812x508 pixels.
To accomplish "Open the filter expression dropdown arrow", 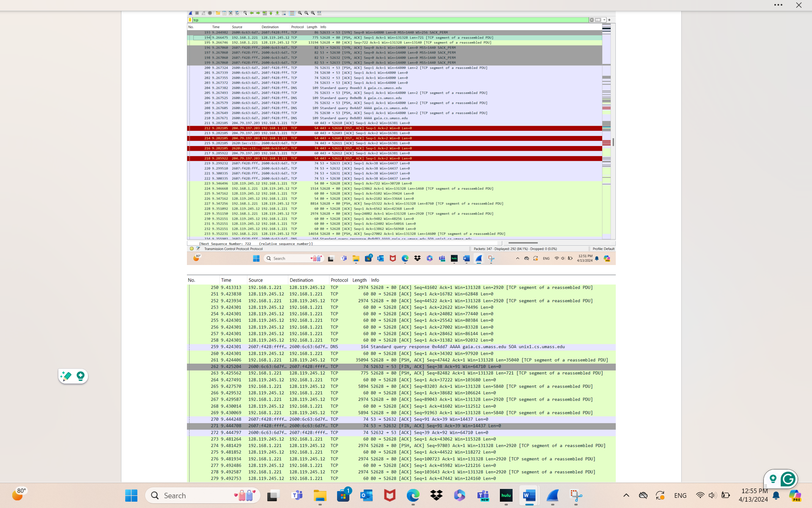I will coord(604,20).
